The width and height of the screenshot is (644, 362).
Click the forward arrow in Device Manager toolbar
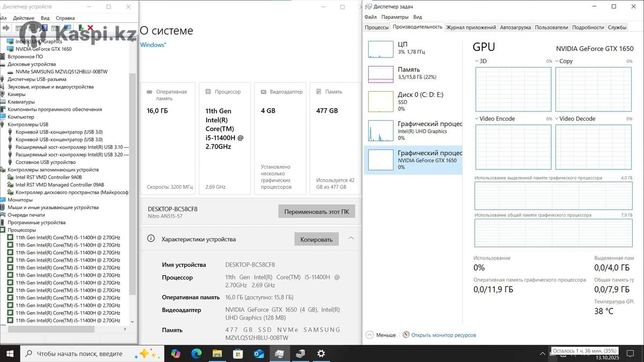coord(6,28)
